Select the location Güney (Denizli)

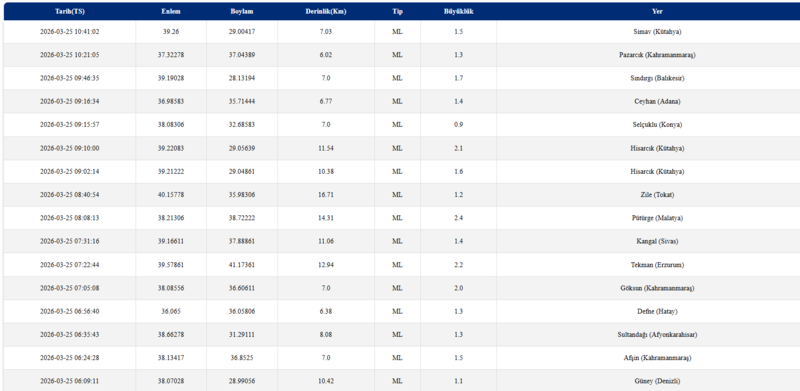pyautogui.click(x=657, y=381)
